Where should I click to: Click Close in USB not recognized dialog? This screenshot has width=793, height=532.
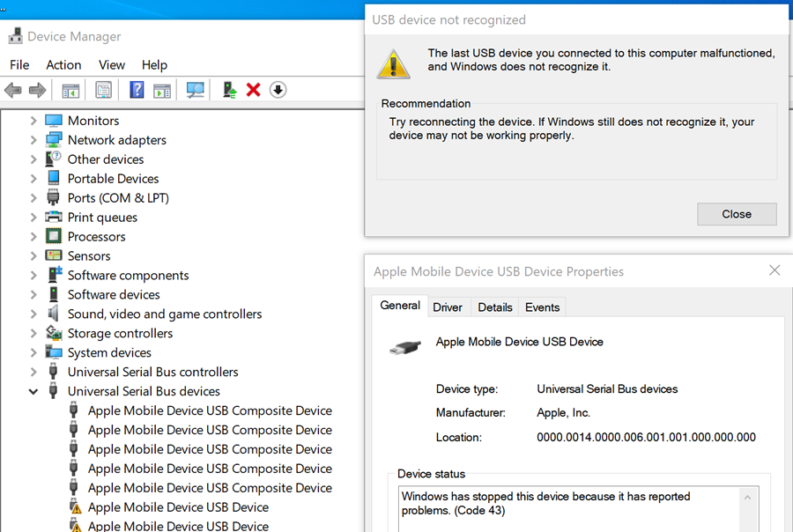737,214
